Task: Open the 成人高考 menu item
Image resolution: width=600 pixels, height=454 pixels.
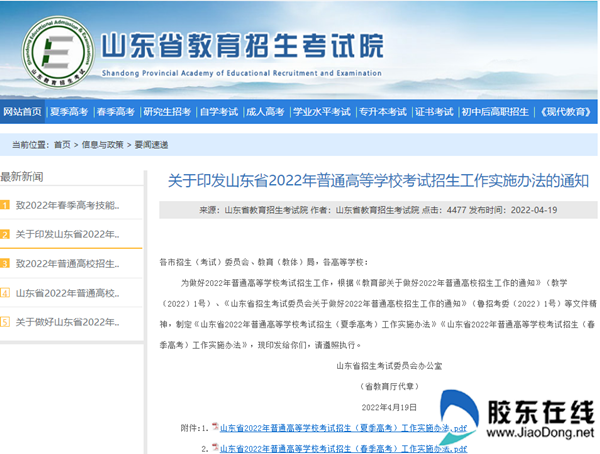Action: 265,112
